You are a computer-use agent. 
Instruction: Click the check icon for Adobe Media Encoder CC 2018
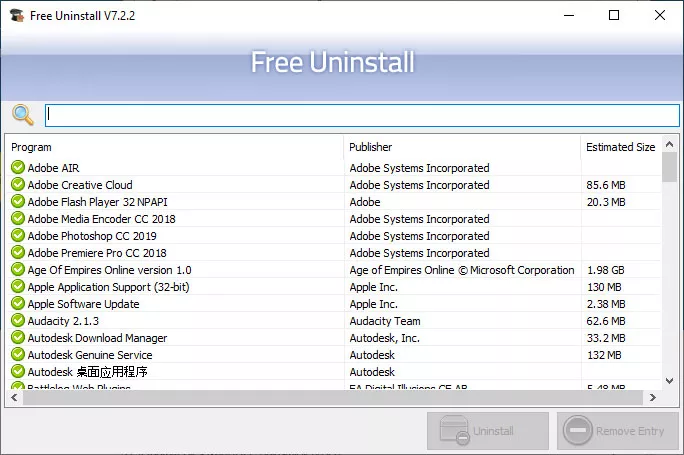pyautogui.click(x=18, y=218)
